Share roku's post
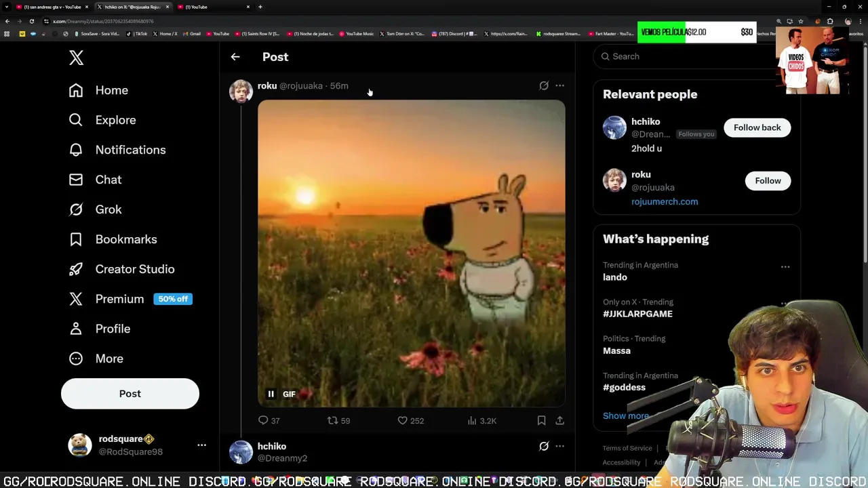 [x=559, y=421]
